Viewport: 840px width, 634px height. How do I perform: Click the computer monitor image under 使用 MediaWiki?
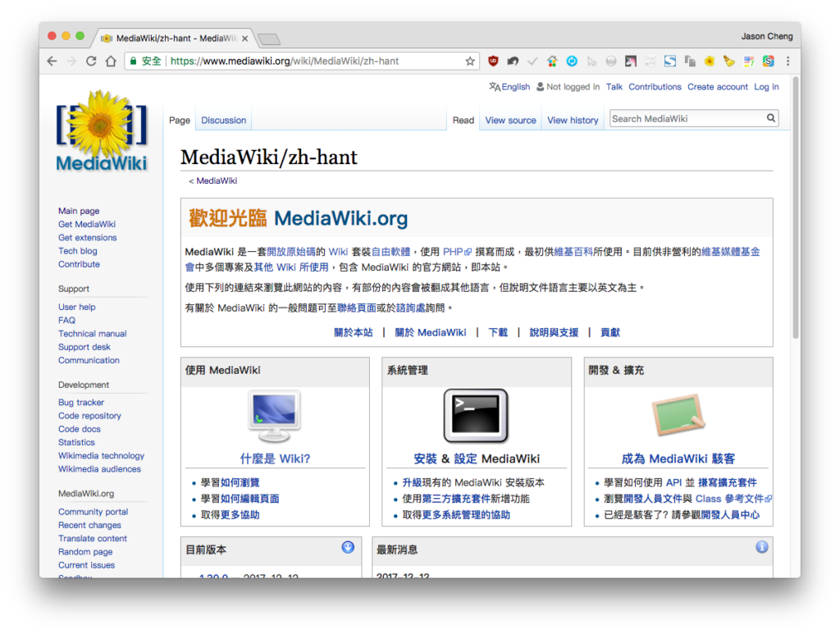point(274,416)
